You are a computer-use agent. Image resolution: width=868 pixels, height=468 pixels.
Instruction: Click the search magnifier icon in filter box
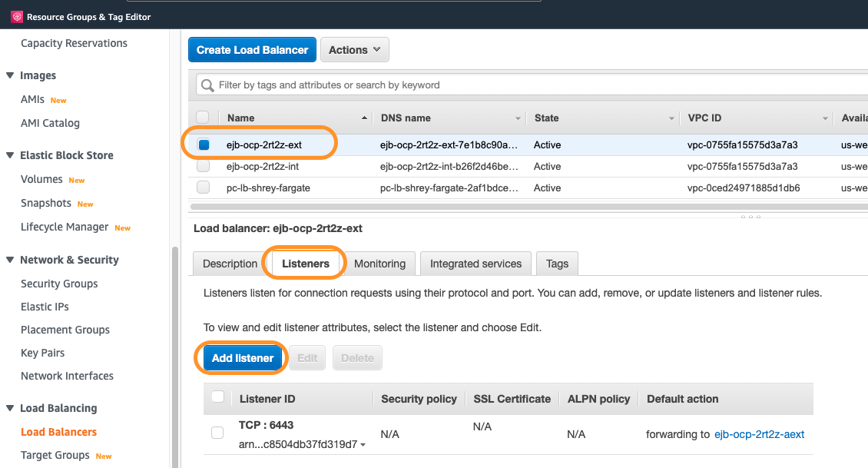point(207,85)
